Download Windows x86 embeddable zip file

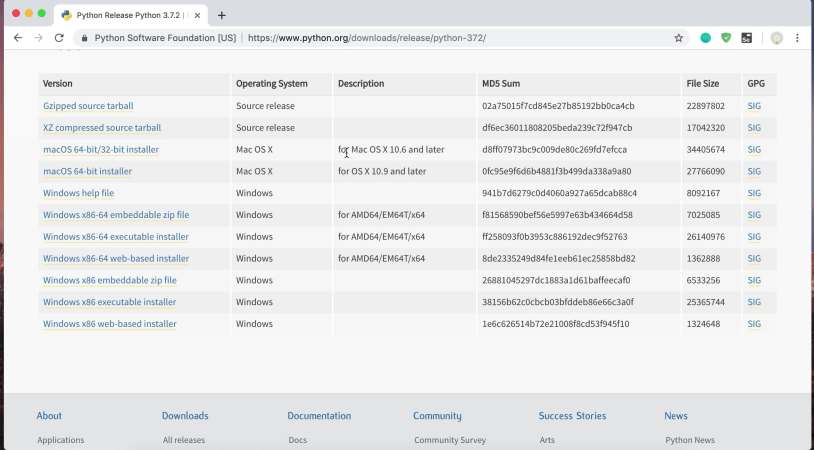[x=110, y=280]
